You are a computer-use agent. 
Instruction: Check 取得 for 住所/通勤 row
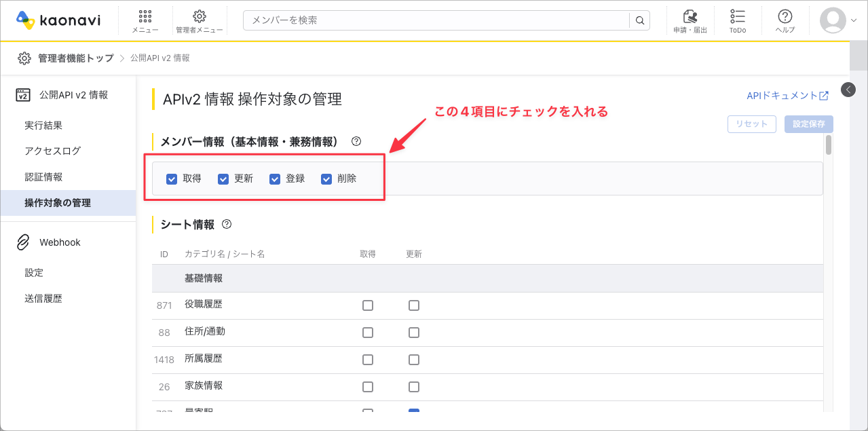pyautogui.click(x=368, y=333)
